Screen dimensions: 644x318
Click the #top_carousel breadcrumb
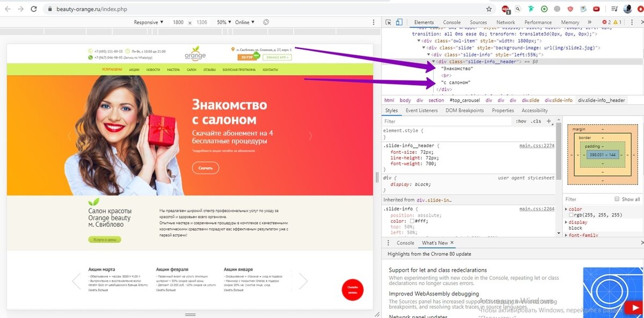(465, 100)
